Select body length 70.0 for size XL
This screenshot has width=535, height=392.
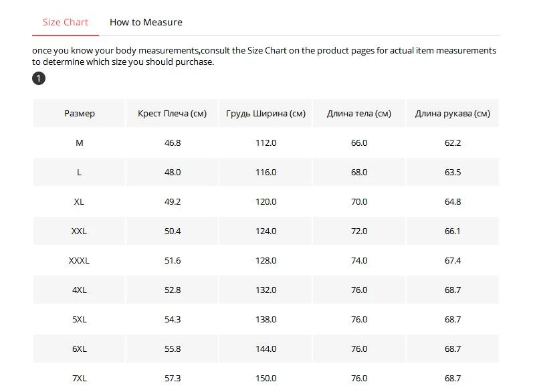(x=359, y=201)
